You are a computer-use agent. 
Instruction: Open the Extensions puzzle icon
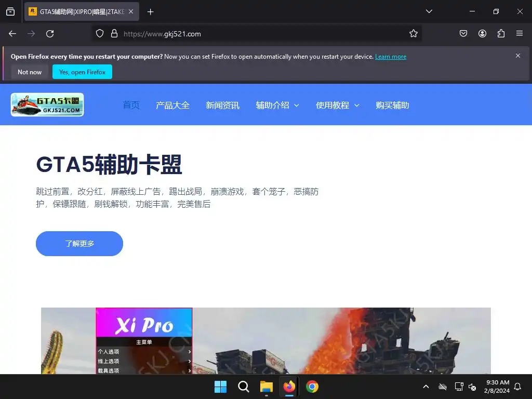[501, 34]
